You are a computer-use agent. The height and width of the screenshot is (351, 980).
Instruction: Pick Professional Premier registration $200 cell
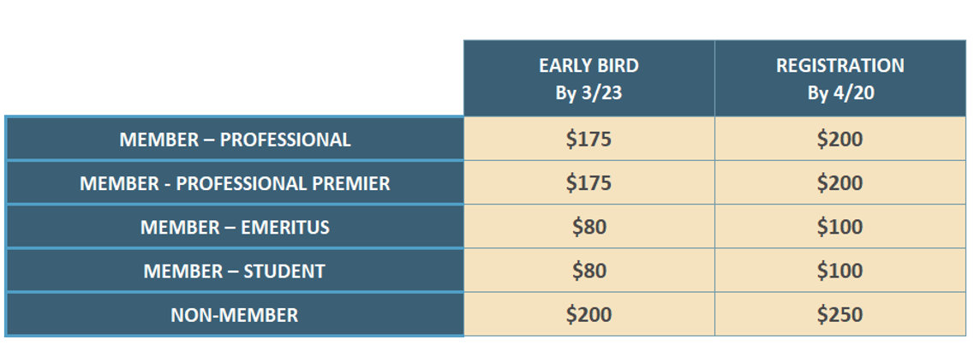pos(840,183)
